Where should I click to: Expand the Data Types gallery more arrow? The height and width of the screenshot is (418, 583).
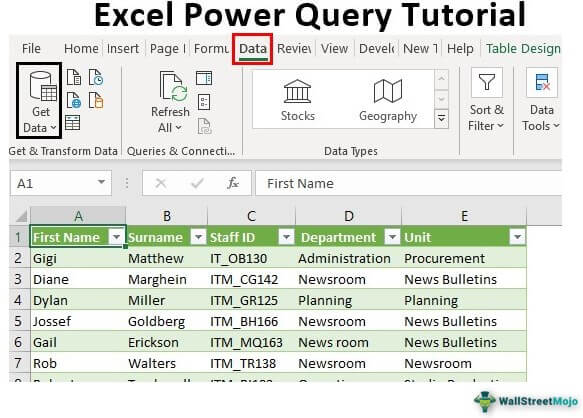(441, 119)
